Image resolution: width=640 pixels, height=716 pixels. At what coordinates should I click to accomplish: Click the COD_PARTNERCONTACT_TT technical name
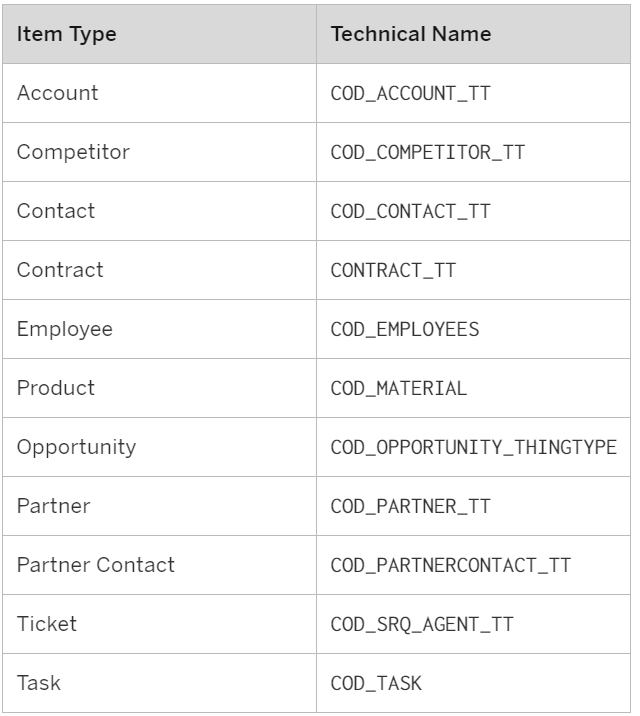pyautogui.click(x=451, y=566)
